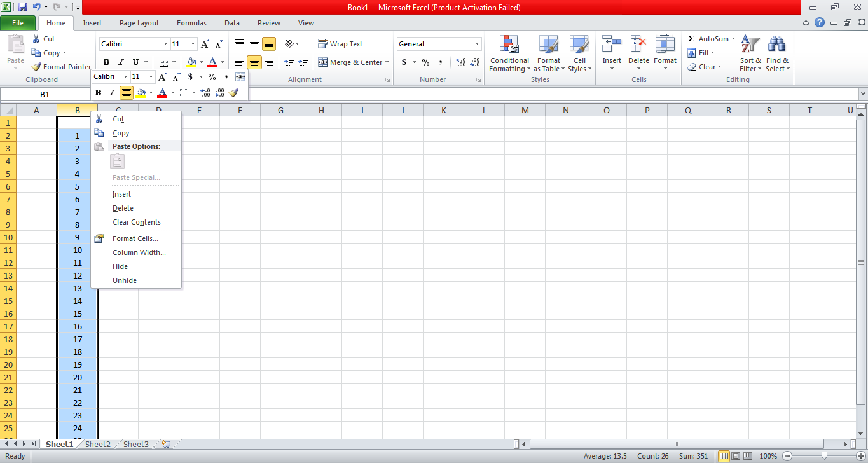Expand Copy dropdown arrow in ribbon
This screenshot has height=463, width=868.
point(64,53)
